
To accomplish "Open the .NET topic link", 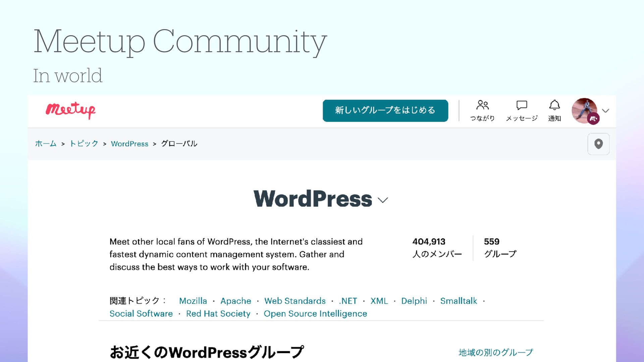I will click(x=348, y=301).
